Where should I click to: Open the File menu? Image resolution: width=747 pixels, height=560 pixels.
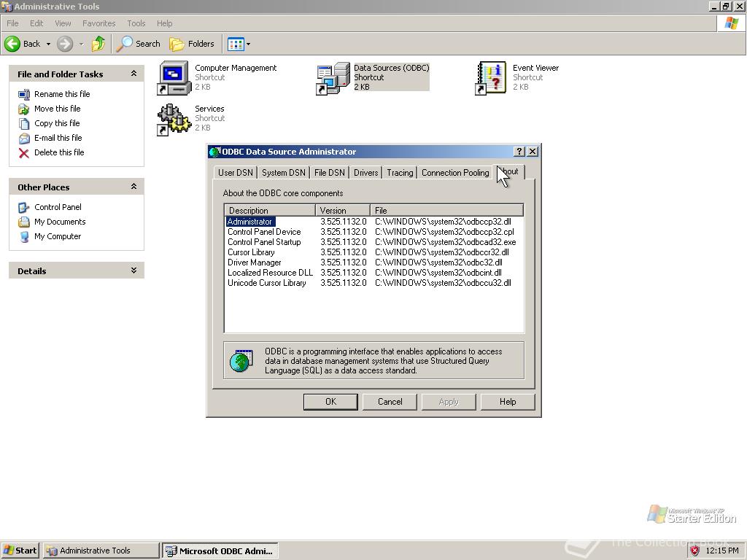[13, 23]
